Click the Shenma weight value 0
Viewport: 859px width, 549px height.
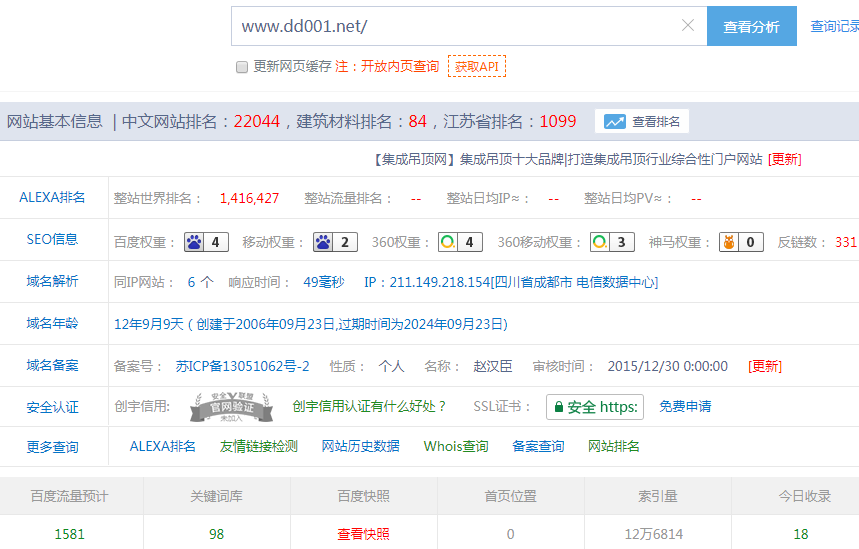click(751, 242)
